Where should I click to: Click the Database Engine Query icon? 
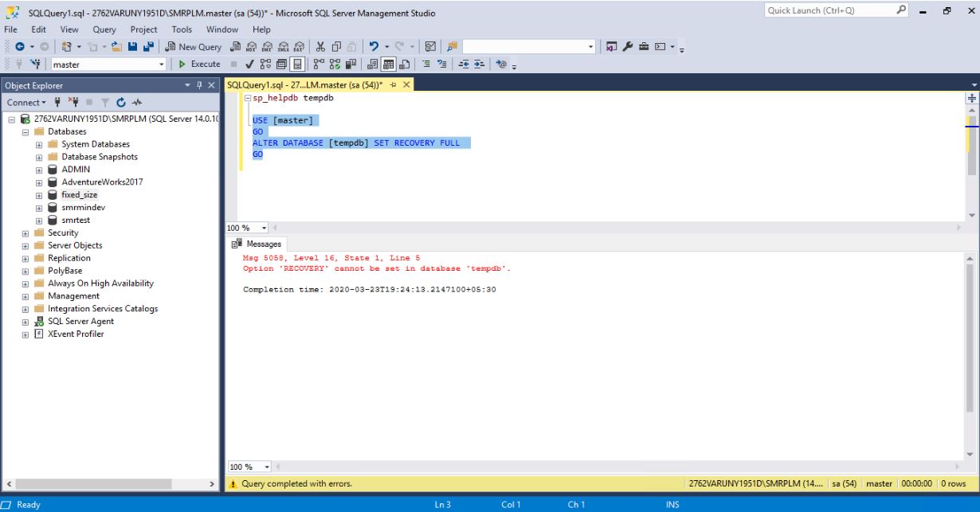click(x=234, y=47)
